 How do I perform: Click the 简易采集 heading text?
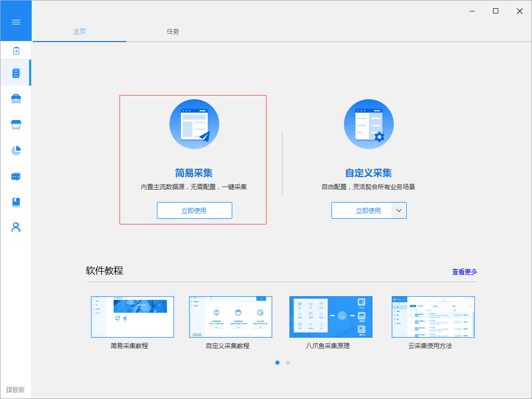coord(194,173)
